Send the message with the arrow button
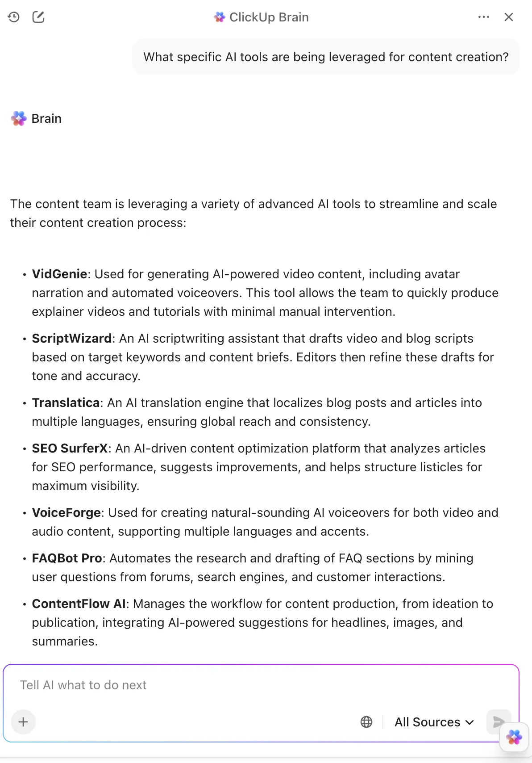Viewport: 532px width, 763px height. [498, 721]
